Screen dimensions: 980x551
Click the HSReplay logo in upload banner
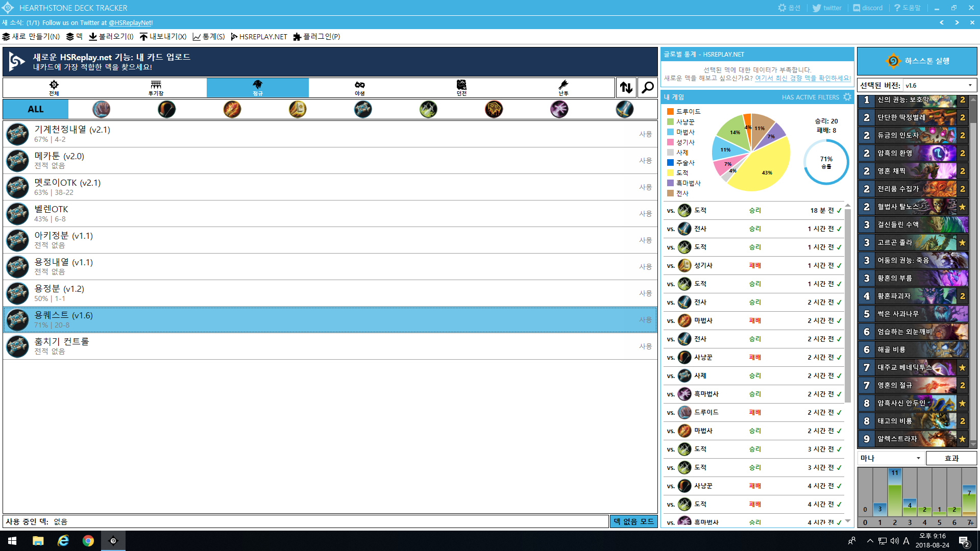17,62
